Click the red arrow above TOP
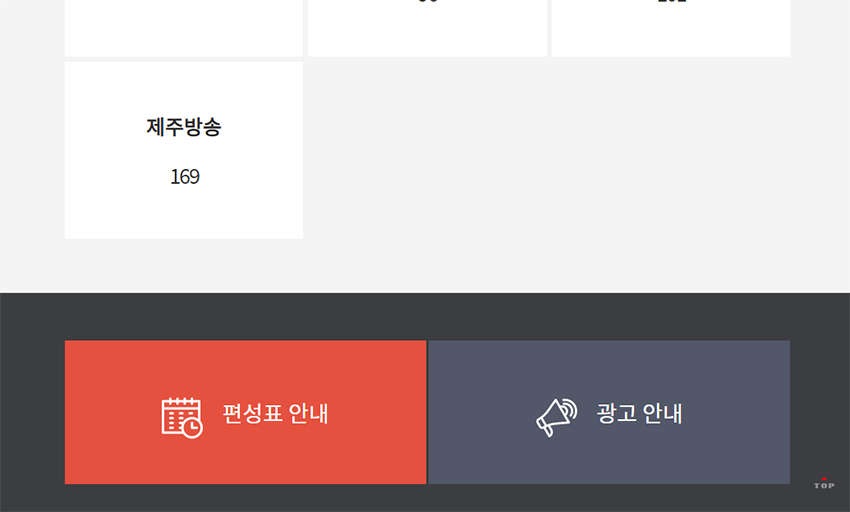 [x=824, y=478]
